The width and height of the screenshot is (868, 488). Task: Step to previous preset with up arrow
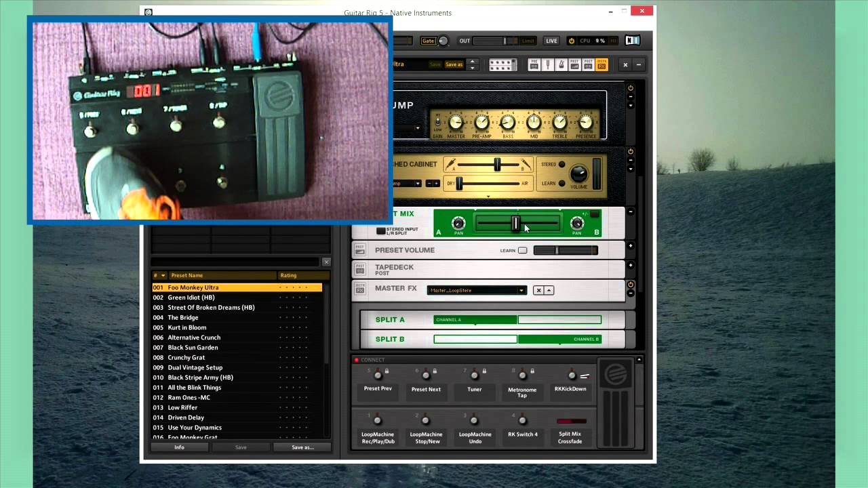click(x=473, y=61)
